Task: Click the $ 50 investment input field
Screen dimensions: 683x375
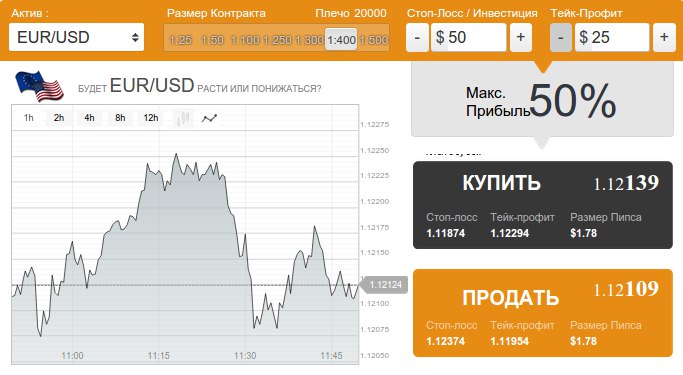Action: (469, 37)
